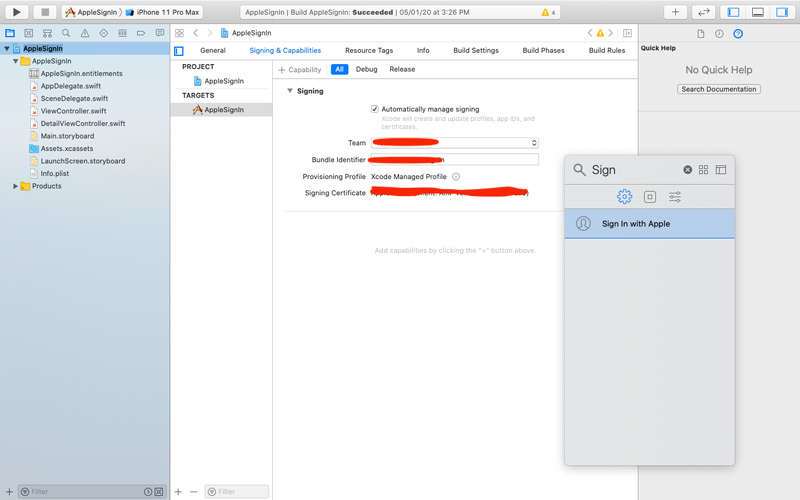Open the Report navigator
This screenshot has height=500, width=800.
[x=160, y=33]
